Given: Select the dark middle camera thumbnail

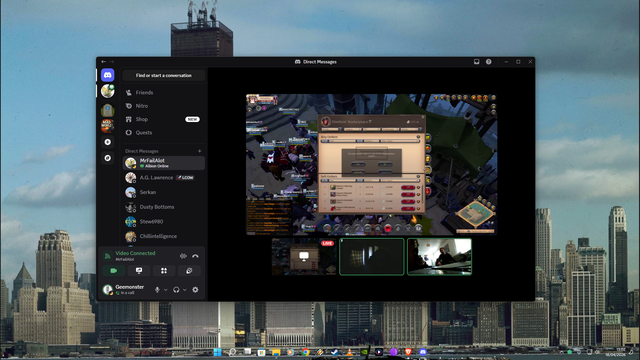Looking at the screenshot, I should [x=372, y=257].
